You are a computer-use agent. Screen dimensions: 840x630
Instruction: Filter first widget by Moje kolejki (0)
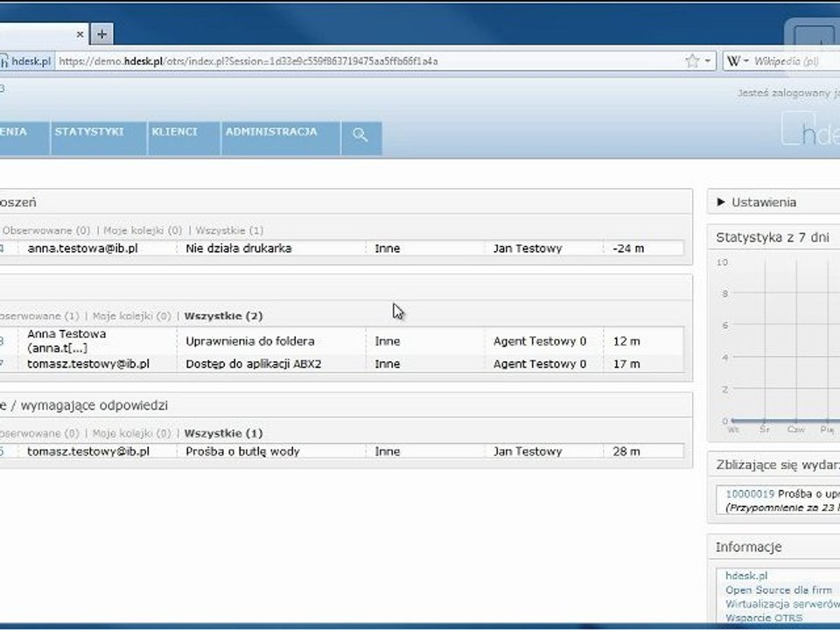143,231
